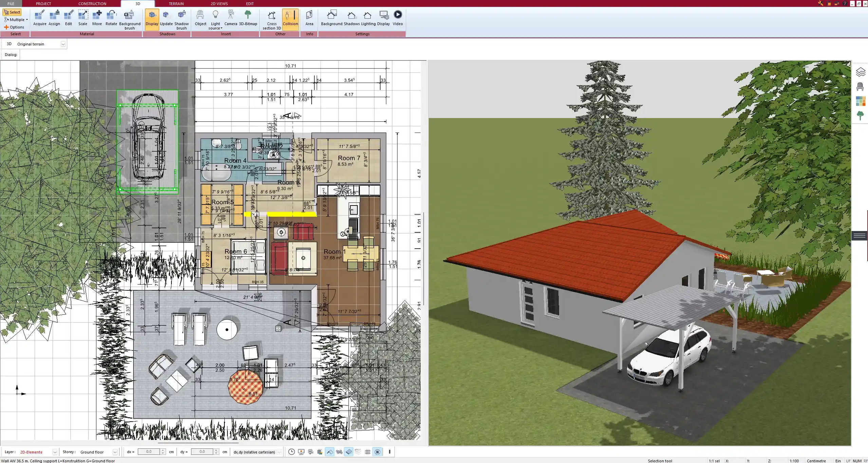
Task: Open the layers panel in right sidebar
Action: click(x=860, y=72)
